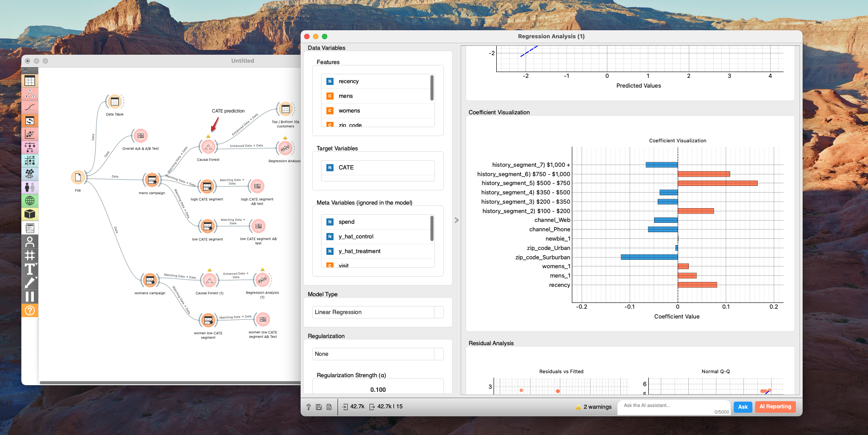Select the arrow annotation pencil tool

pos(30,282)
